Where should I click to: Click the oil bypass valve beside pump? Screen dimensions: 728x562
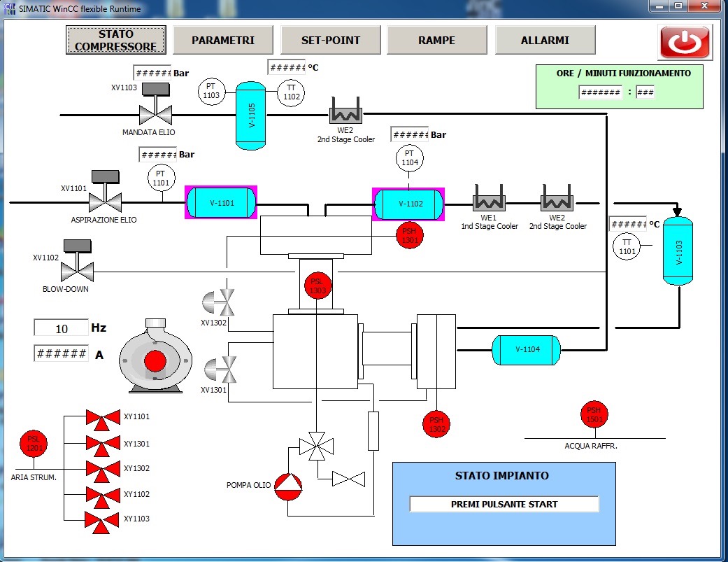(349, 479)
